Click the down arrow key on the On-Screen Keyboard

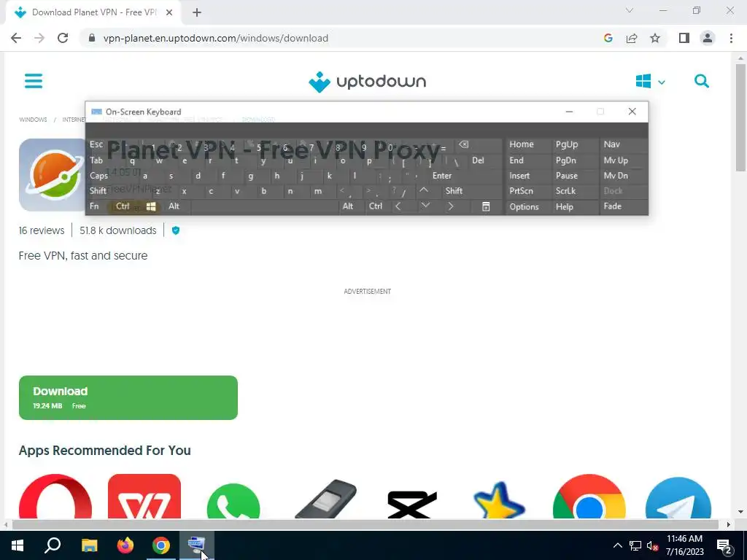(x=425, y=206)
